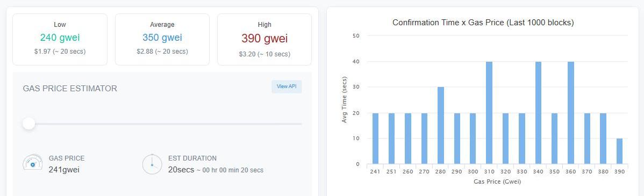Click the Confirmation Time x Gas Price title
This screenshot has width=644, height=196.
click(483, 23)
